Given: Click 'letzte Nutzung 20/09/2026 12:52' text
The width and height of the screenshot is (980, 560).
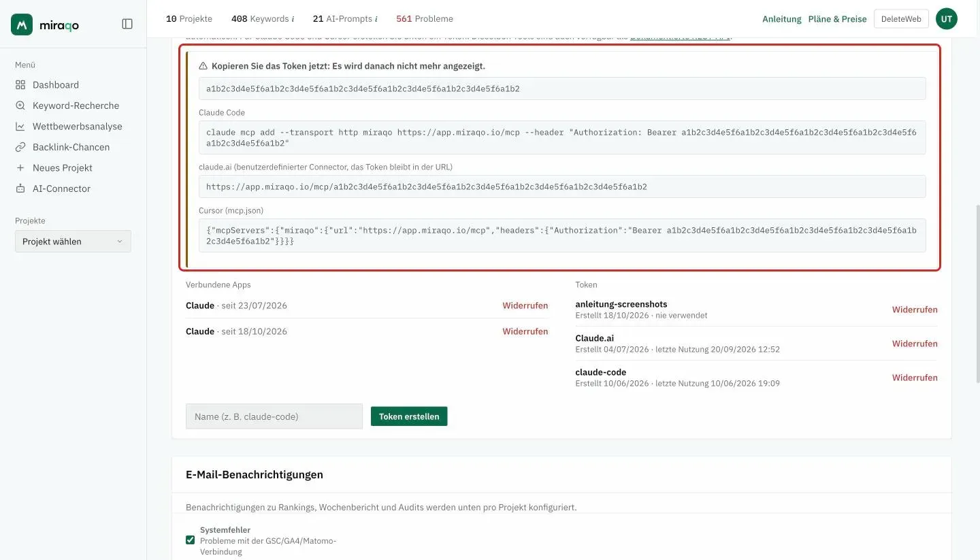Looking at the screenshot, I should point(717,350).
